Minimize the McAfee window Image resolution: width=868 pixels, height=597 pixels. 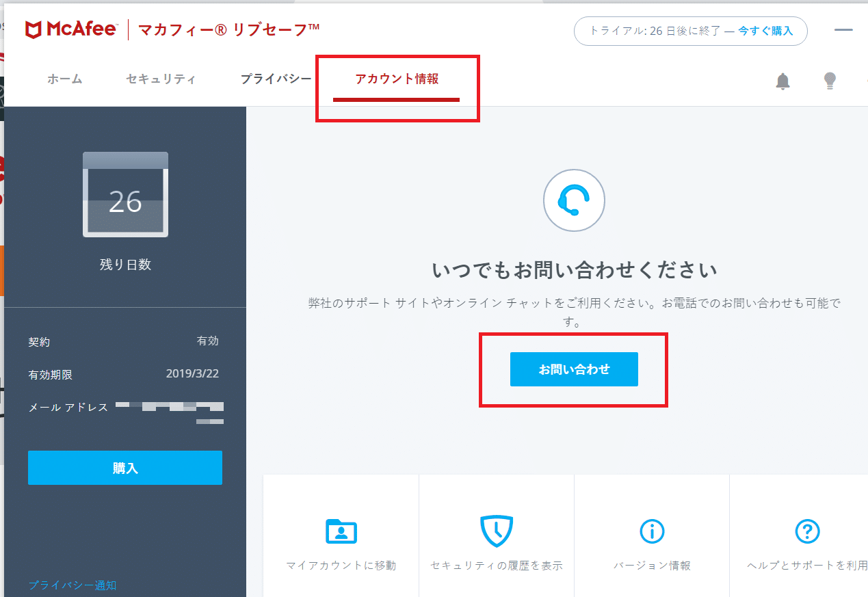tap(843, 31)
